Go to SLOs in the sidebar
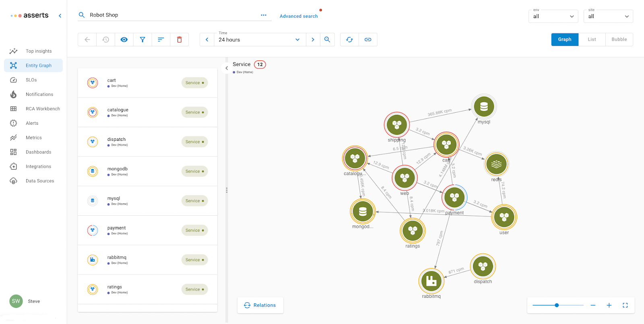Viewport: 644px width, 324px height. [x=31, y=80]
